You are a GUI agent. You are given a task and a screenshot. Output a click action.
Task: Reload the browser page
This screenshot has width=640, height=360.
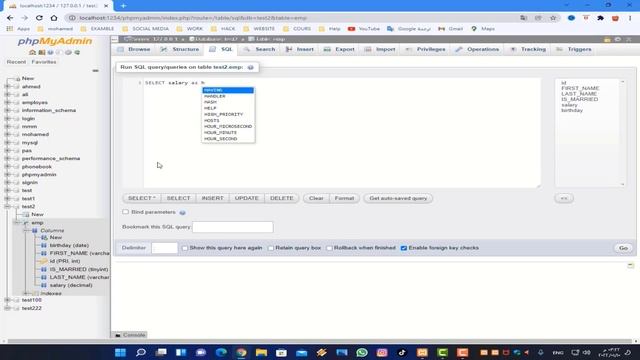point(39,18)
